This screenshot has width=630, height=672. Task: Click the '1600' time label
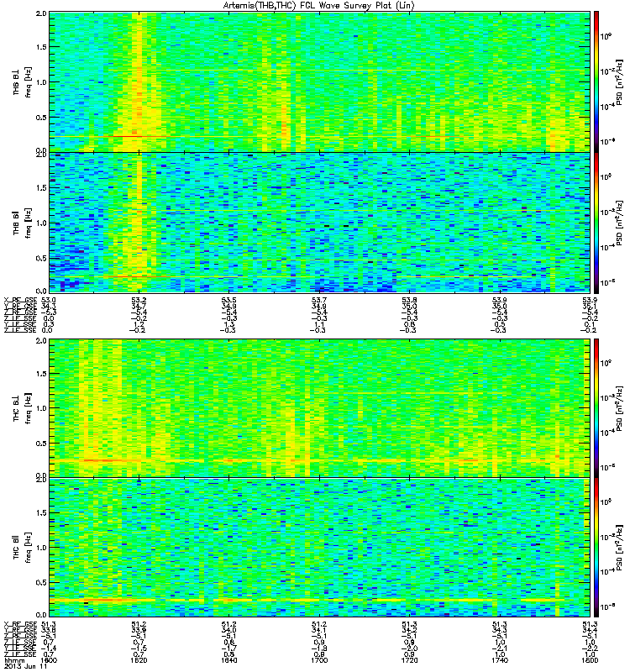[49, 660]
